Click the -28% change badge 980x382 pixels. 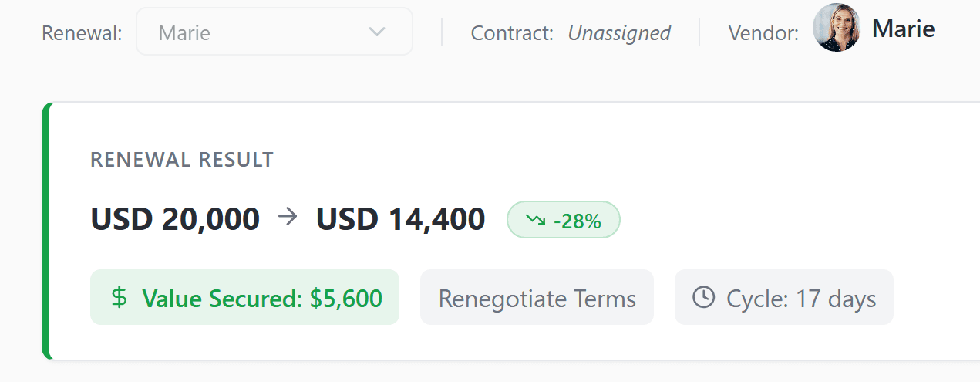coord(563,221)
